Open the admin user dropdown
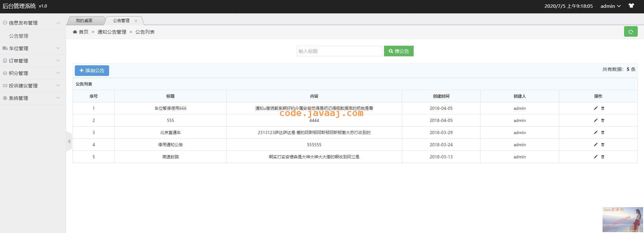This screenshot has height=233, width=644. click(x=610, y=6)
